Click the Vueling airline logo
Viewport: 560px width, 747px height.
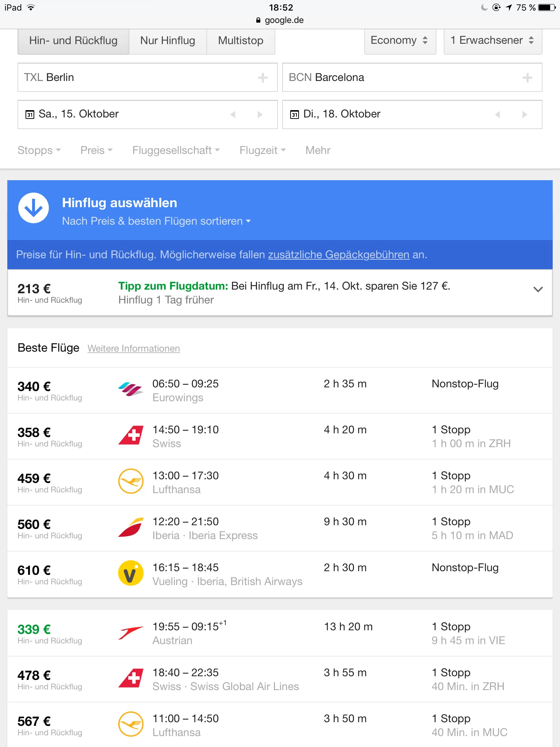(131, 573)
